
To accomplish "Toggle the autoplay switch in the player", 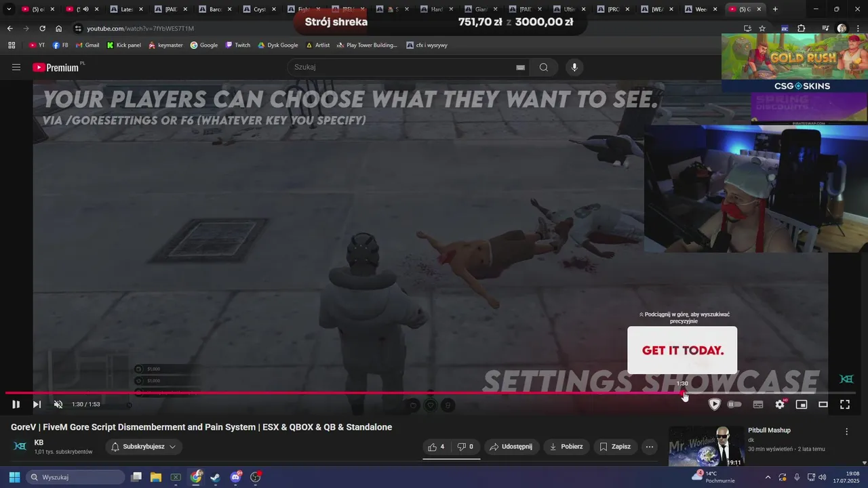I will tap(734, 405).
